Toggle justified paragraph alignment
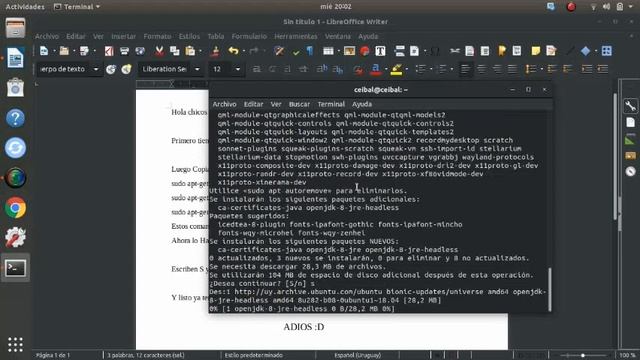 click(x=513, y=69)
